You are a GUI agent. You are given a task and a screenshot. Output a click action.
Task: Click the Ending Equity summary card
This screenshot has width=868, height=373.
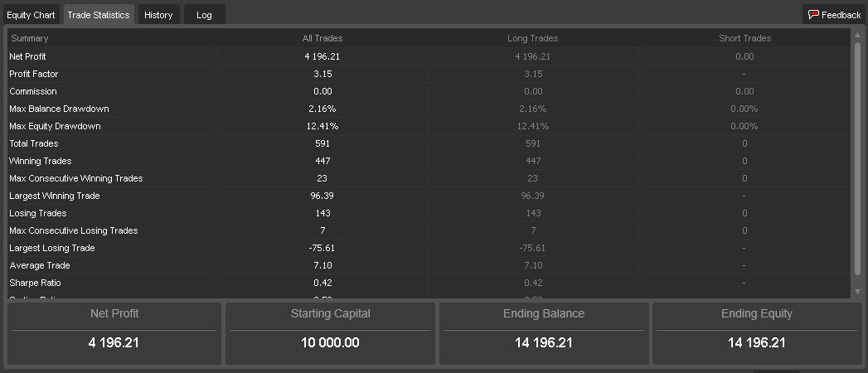[x=757, y=333]
